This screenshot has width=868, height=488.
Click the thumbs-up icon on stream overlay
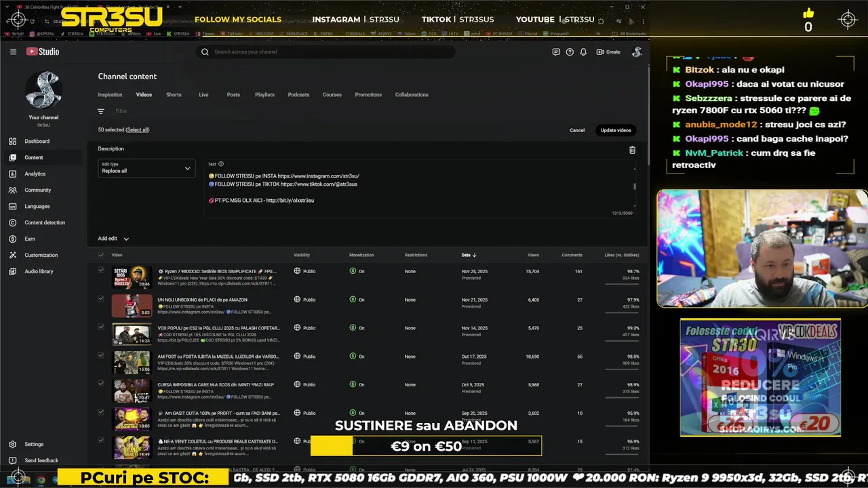point(808,14)
